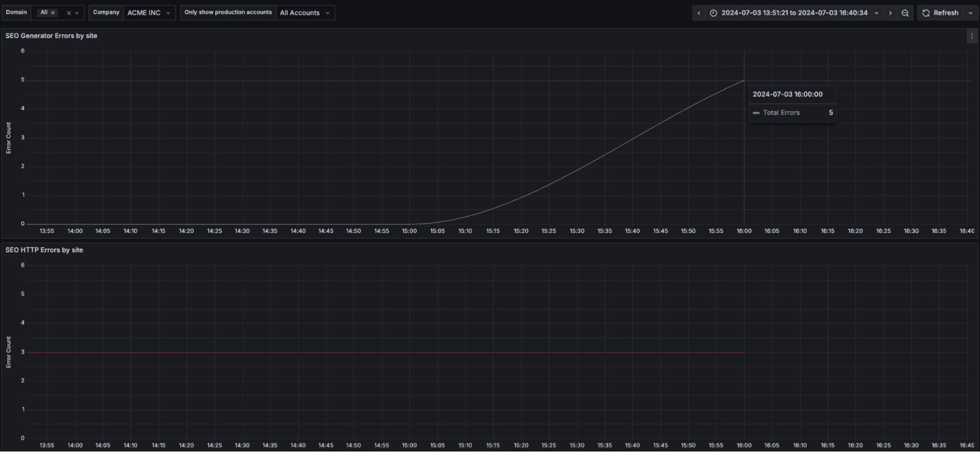Click the clock icon in time picker
The height and width of the screenshot is (455, 980).
pyautogui.click(x=713, y=13)
